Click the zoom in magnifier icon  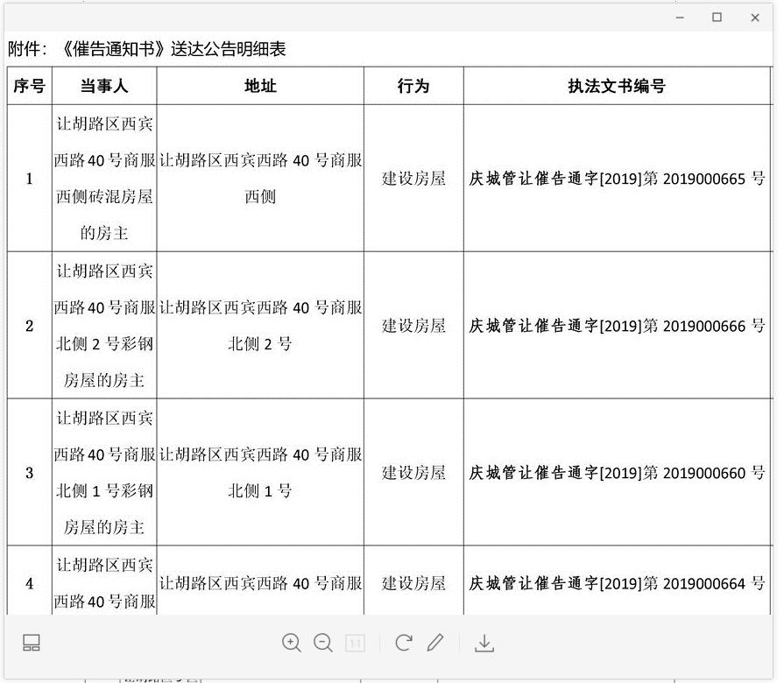292,643
